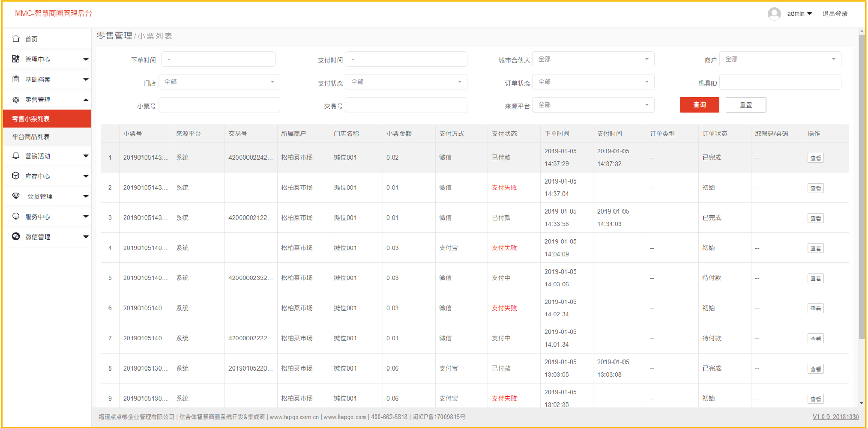
Task: Click 支付失败 status in row 2
Action: pyautogui.click(x=504, y=187)
